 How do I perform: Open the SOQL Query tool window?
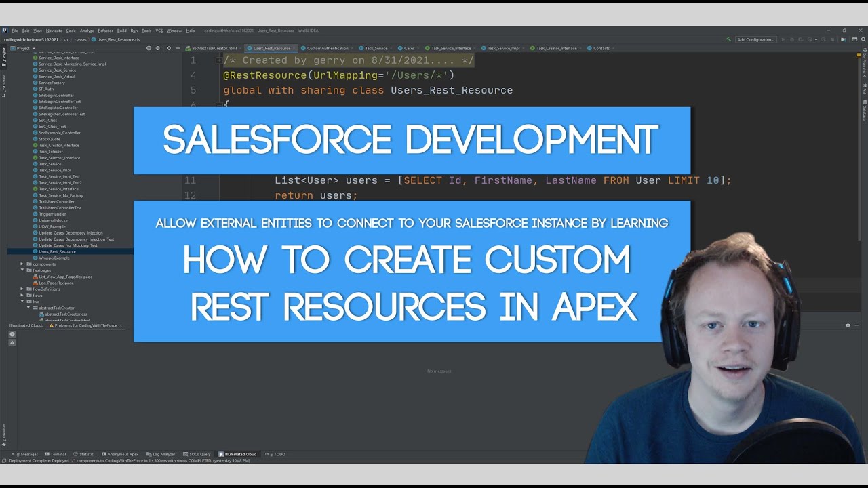point(197,454)
